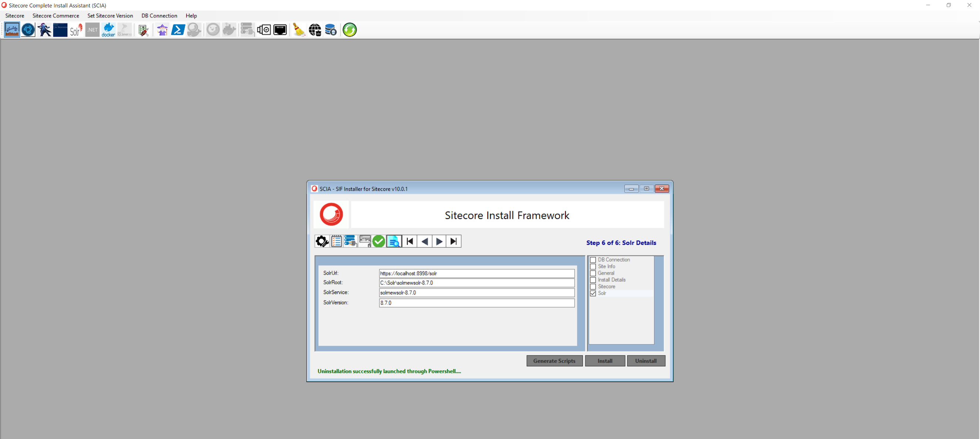Click the blue server plug icon in SIF installer
This screenshot has width=980, height=439.
350,241
